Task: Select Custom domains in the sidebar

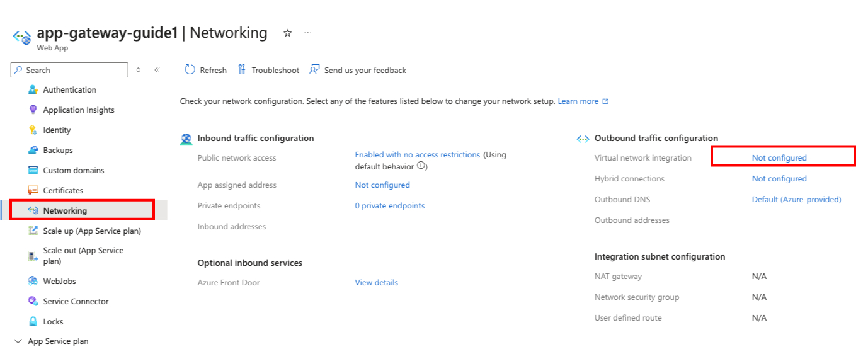Action: [73, 171]
